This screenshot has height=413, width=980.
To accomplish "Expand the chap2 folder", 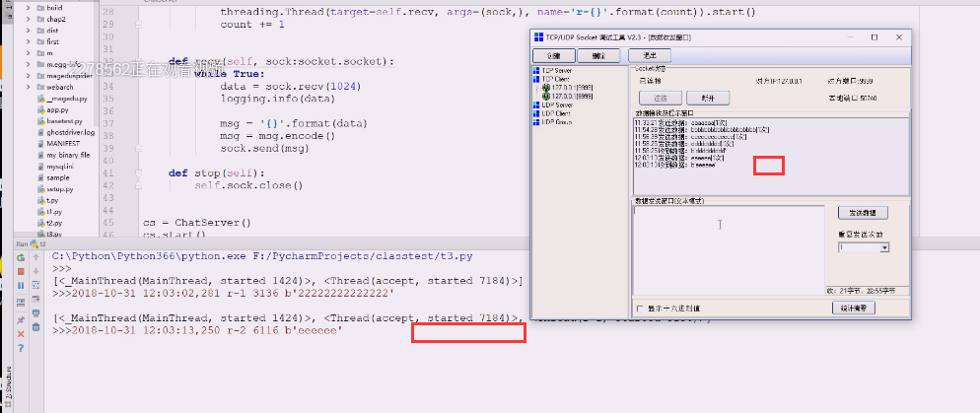I will click(x=29, y=20).
